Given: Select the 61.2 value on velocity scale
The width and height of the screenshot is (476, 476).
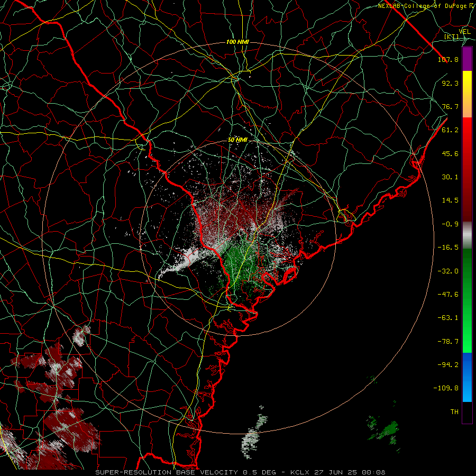Looking at the screenshot, I should click(450, 130).
